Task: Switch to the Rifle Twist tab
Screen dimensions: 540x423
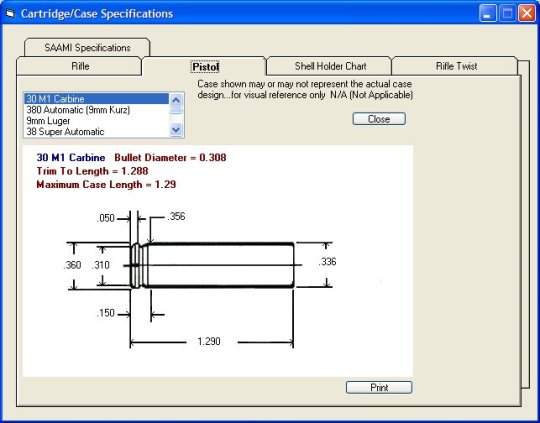Action: click(456, 66)
